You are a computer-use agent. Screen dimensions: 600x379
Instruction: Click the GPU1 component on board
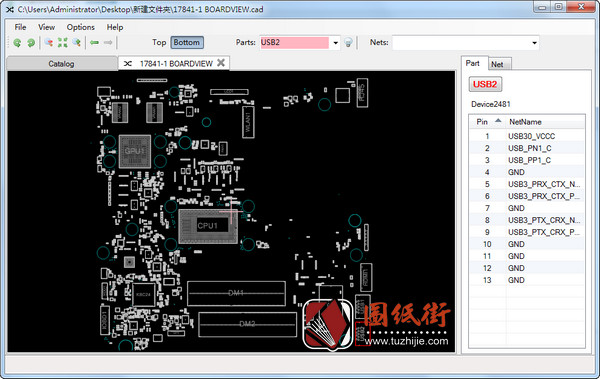pos(135,152)
